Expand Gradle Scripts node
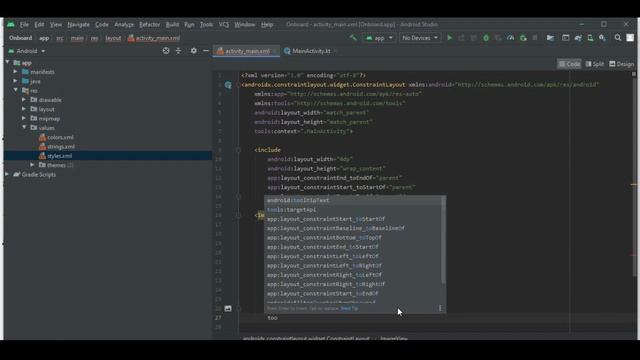The height and width of the screenshot is (360, 640). point(7,174)
